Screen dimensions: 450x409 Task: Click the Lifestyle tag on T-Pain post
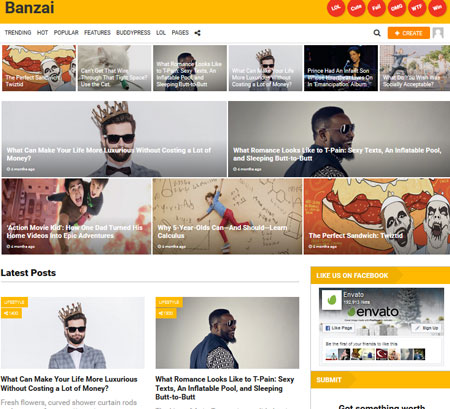pyautogui.click(x=169, y=302)
